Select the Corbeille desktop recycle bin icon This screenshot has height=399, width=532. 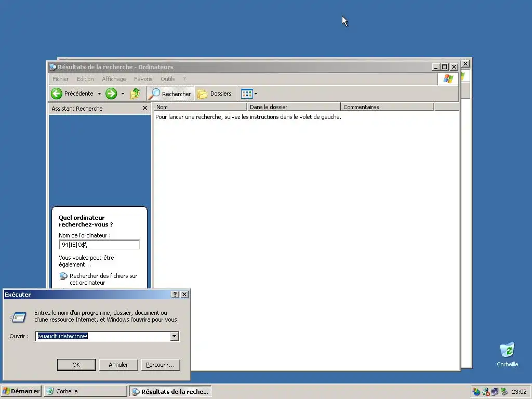pyautogui.click(x=507, y=354)
